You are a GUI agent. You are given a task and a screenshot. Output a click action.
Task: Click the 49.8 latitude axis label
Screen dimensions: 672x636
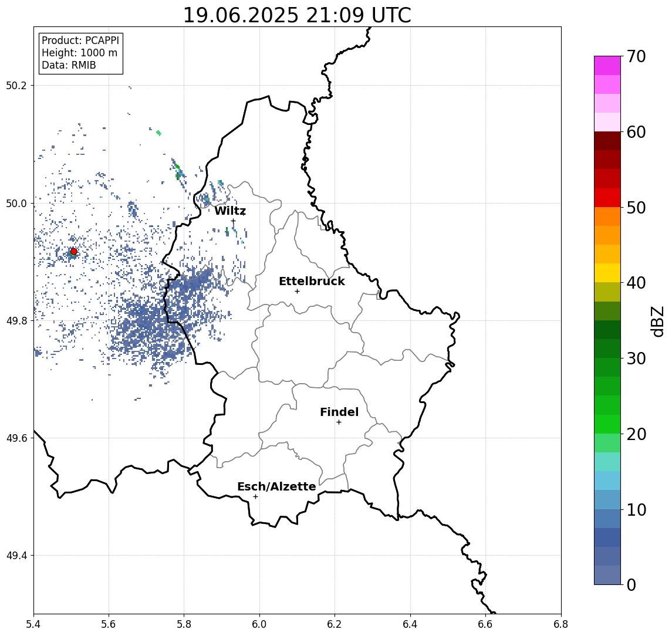click(16, 320)
